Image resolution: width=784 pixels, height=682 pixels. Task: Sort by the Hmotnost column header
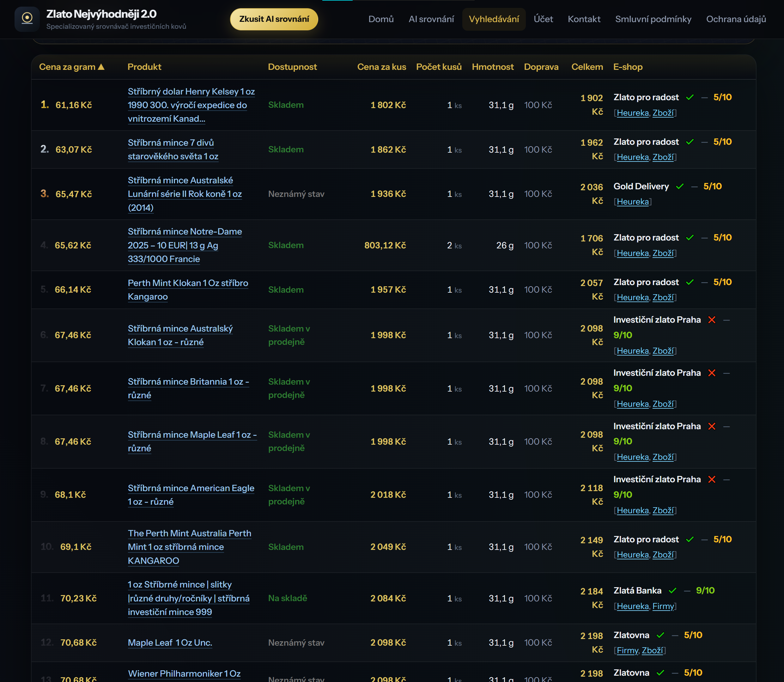point(493,67)
